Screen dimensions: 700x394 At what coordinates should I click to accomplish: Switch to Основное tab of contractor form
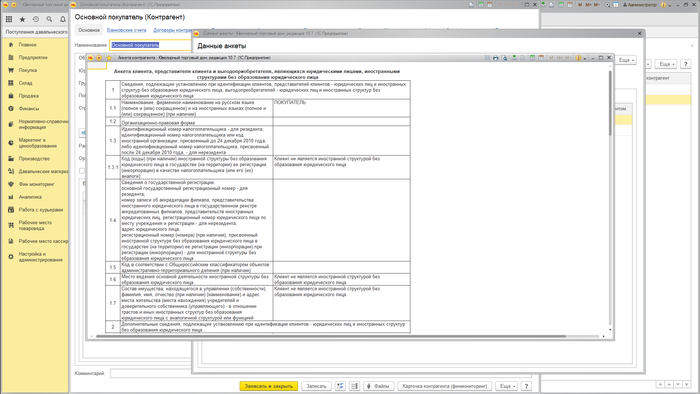[89, 30]
